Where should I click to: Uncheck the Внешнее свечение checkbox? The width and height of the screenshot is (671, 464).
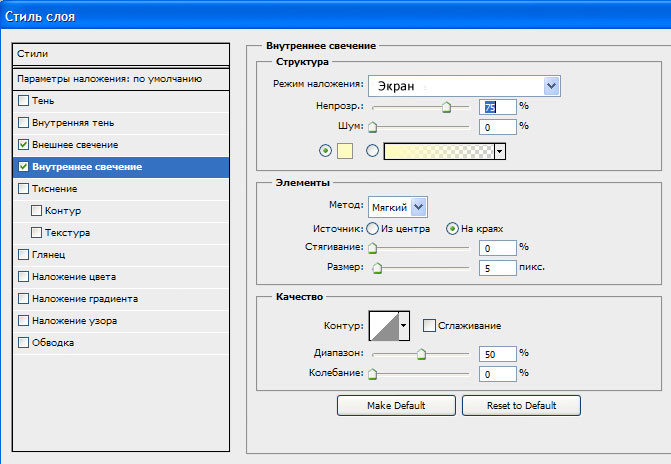(24, 145)
